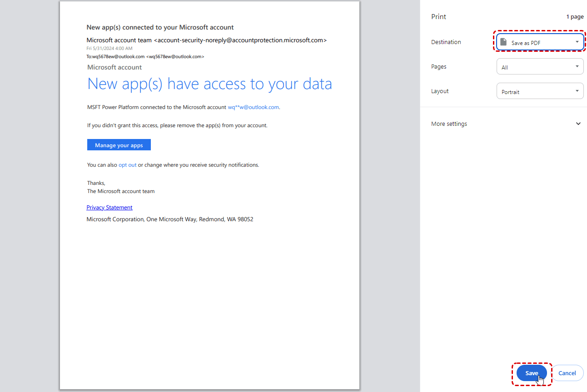
Task: Click the opt out link
Action: coord(127,165)
